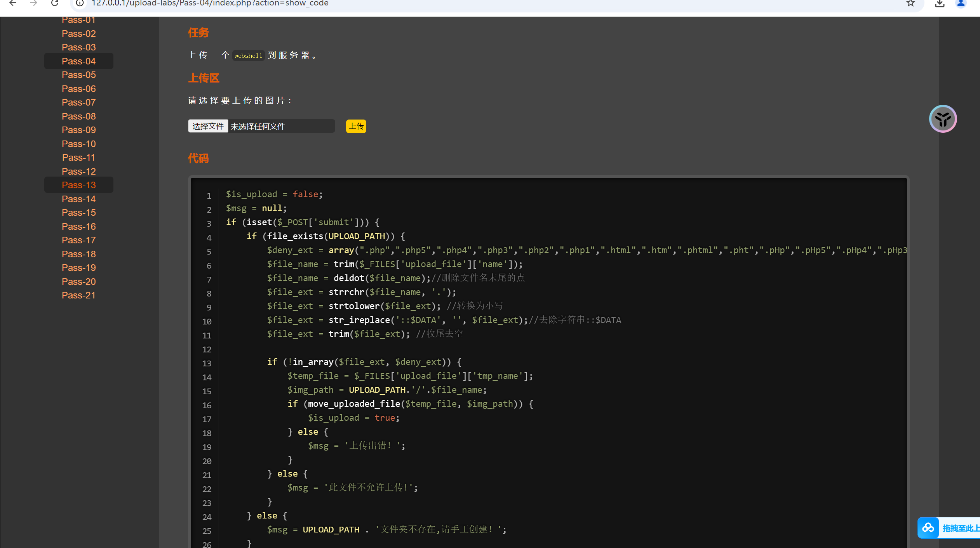Go to Pass-05 level link
The height and width of the screenshot is (548, 980).
click(x=78, y=75)
